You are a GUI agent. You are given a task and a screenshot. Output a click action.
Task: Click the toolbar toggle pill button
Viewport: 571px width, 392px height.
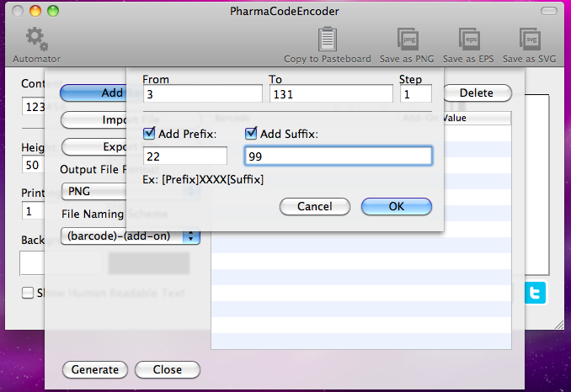(549, 11)
